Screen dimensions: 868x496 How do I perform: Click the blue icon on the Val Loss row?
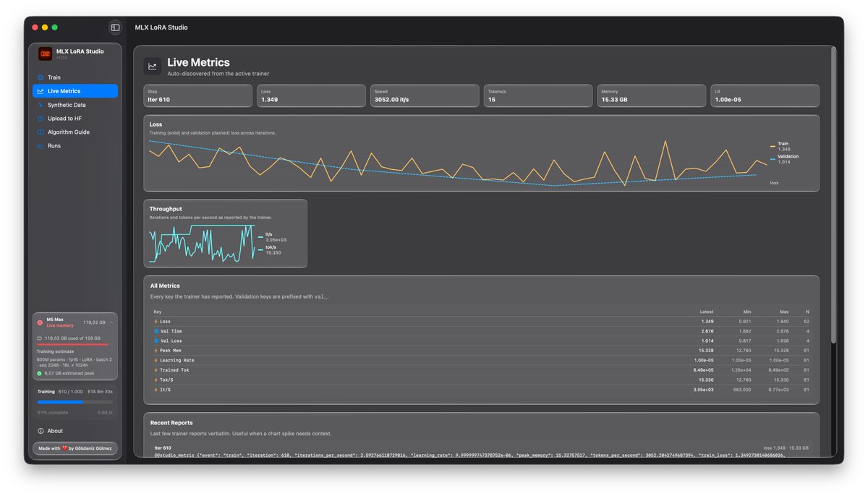click(x=156, y=341)
